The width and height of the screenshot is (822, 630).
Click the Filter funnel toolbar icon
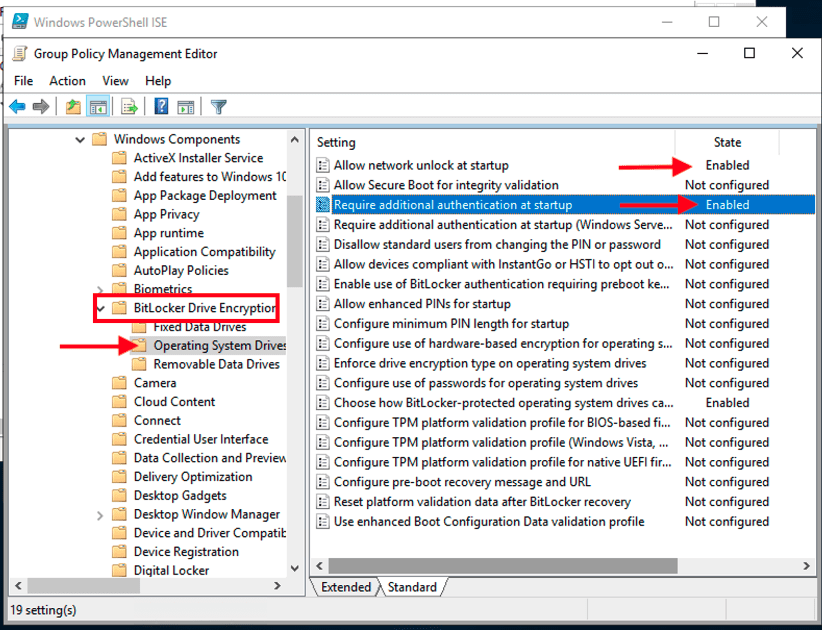(x=219, y=107)
